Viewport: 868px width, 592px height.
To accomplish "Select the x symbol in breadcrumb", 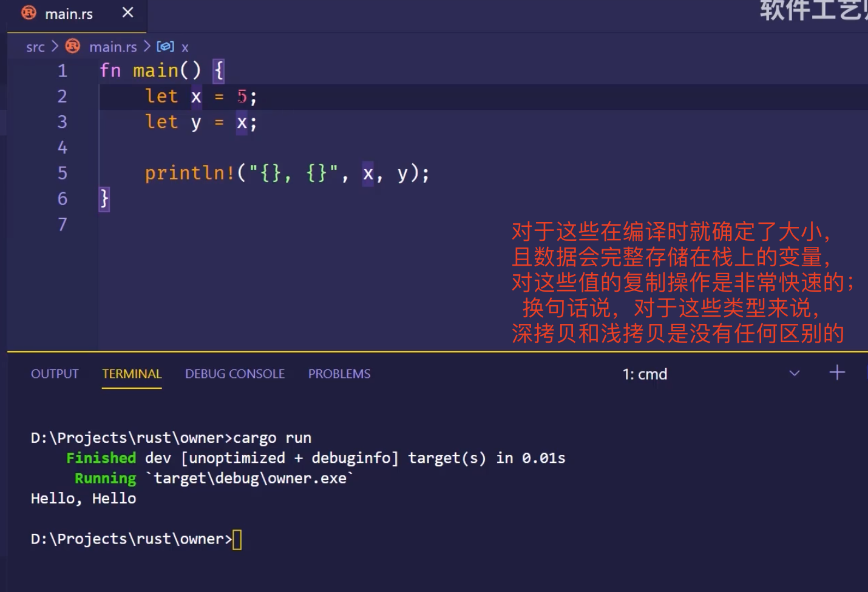I will [x=185, y=47].
